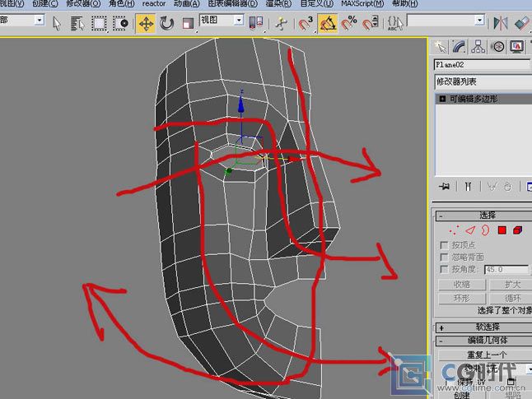Open the reactor menu
The height and width of the screenshot is (399, 532).
coord(154,4)
